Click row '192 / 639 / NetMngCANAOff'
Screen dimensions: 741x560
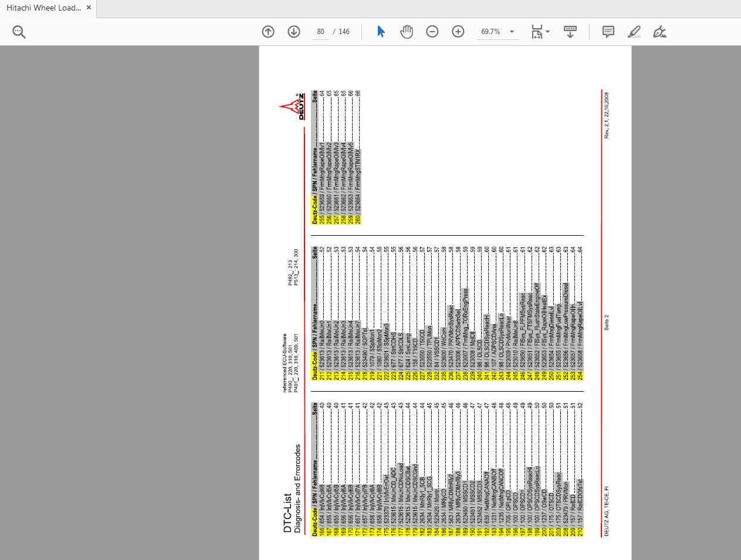tap(486, 469)
